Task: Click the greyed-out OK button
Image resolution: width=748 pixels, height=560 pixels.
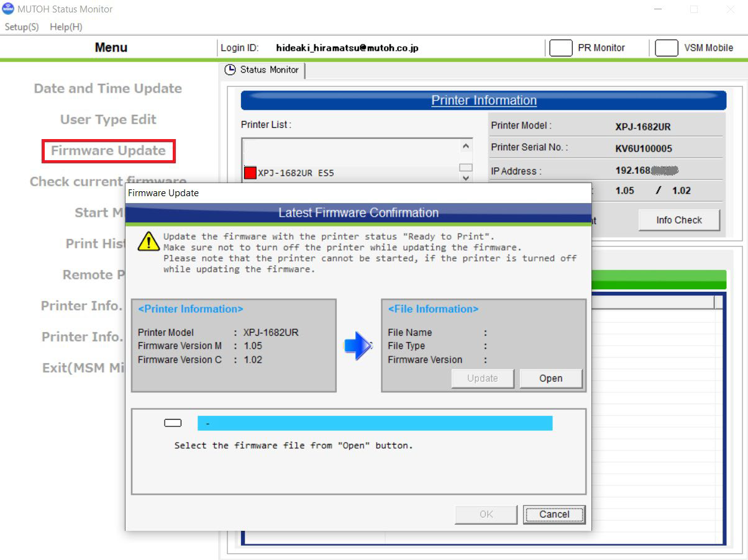Action: click(486, 514)
